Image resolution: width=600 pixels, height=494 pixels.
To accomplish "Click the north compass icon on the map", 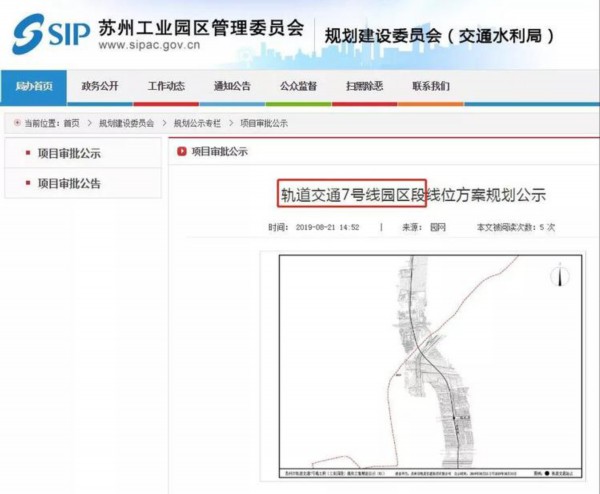I will [560, 275].
